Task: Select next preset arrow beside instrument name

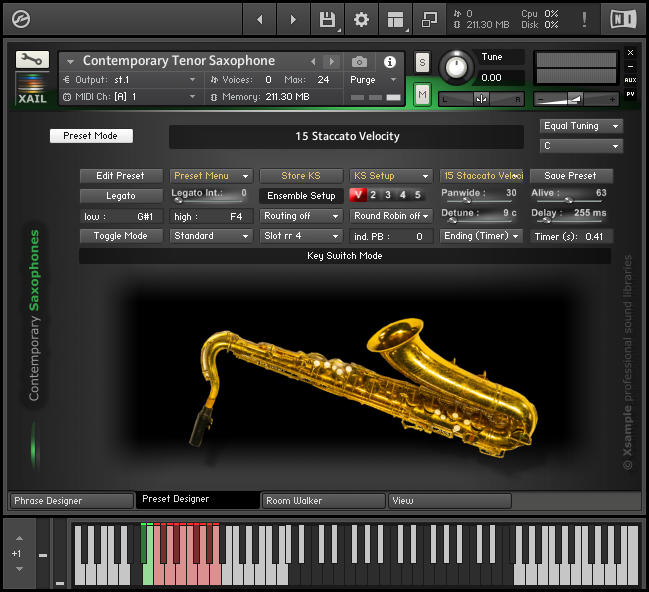Action: [x=332, y=62]
